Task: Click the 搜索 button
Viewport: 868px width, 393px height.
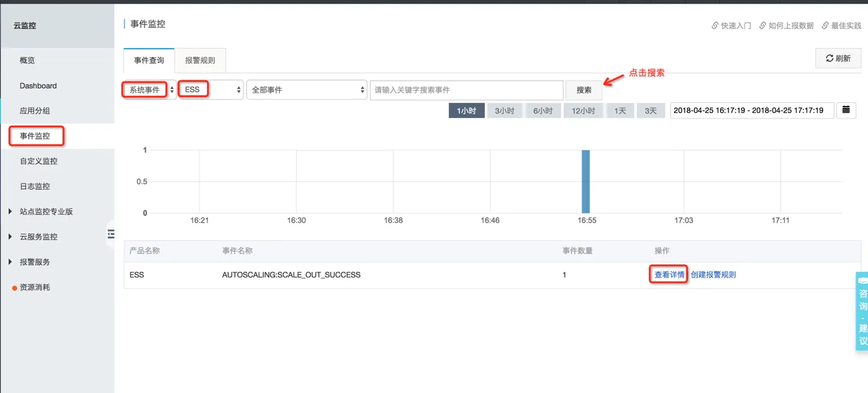Action: 584,90
